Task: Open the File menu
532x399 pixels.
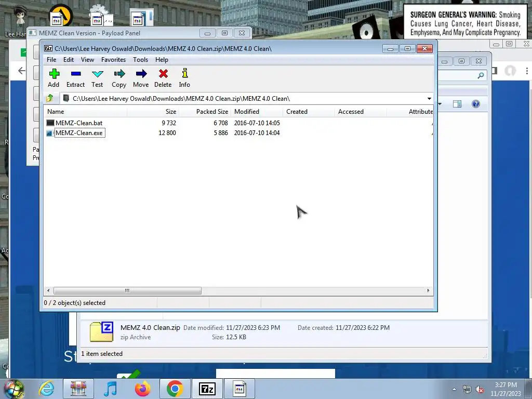Action: point(51,60)
